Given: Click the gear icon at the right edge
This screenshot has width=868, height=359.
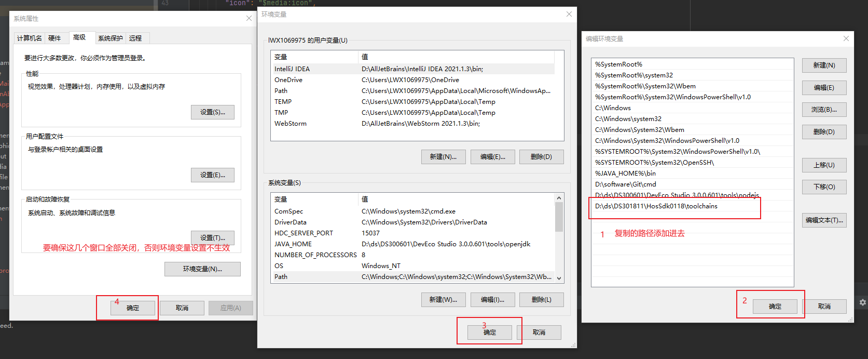Looking at the screenshot, I should (x=863, y=302).
